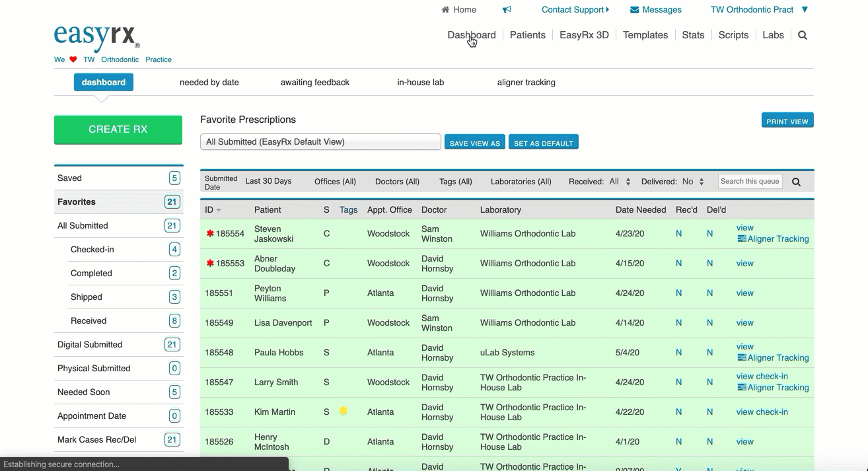Go to the Home link

458,9
